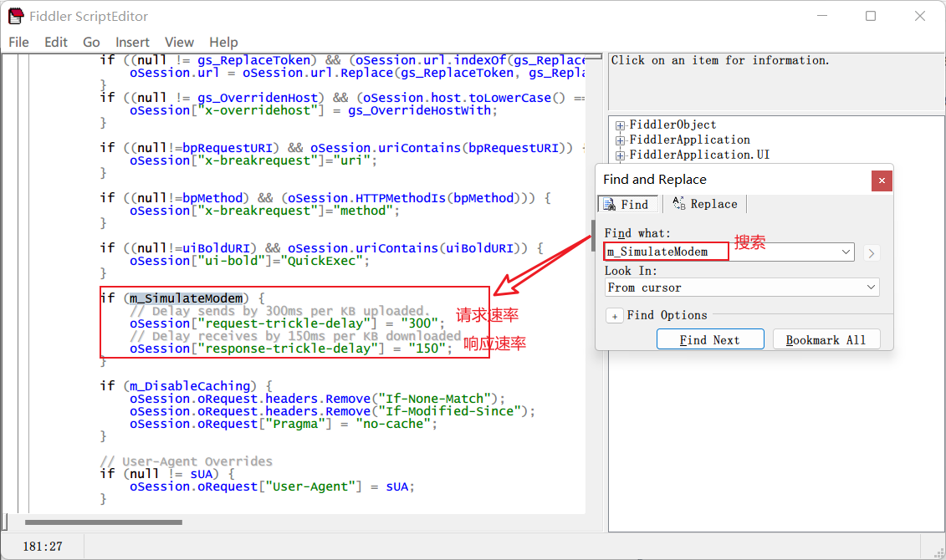
Task: Switch to the Replace tab
Action: point(704,204)
